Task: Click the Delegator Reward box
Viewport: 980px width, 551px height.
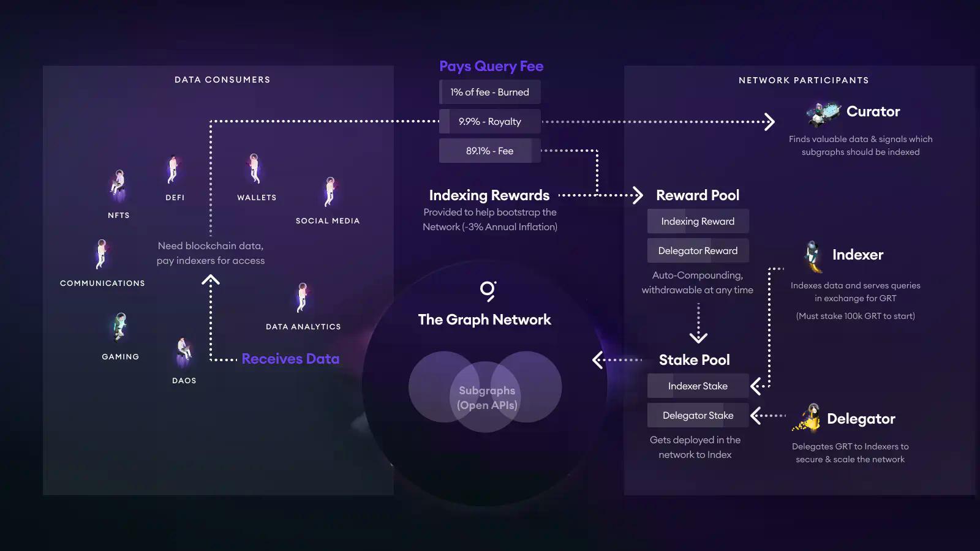Action: (x=698, y=250)
